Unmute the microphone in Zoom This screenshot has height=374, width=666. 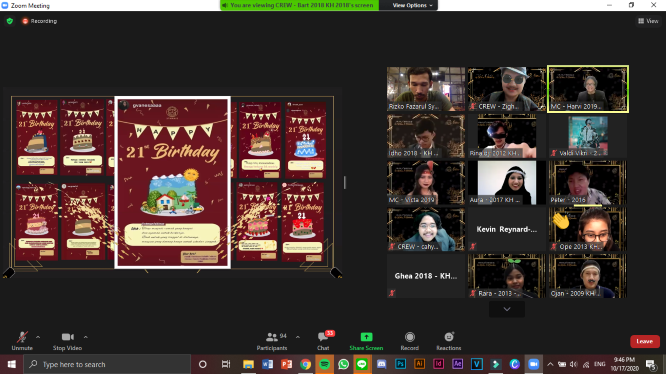point(22,341)
